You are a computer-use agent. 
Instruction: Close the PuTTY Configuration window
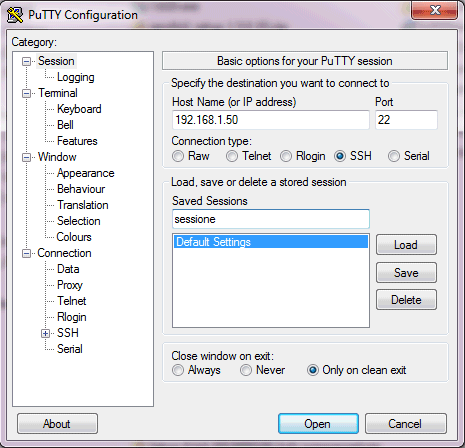435,11
